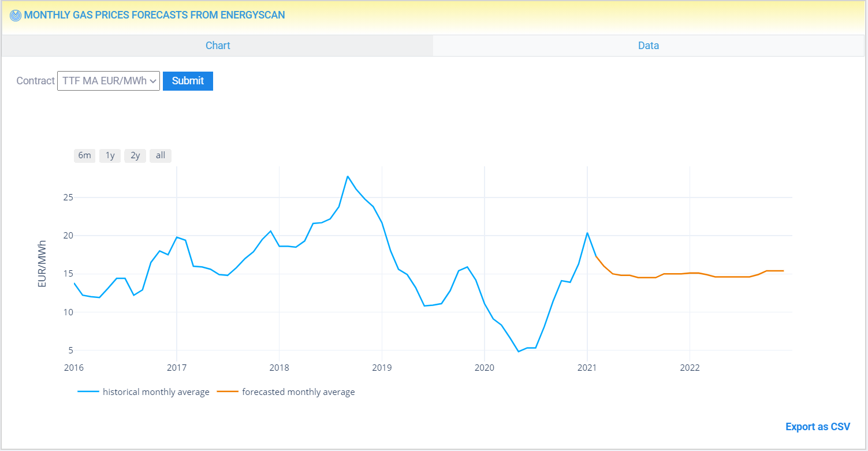Select the 1y time range button
The height and width of the screenshot is (451, 868).
(x=110, y=155)
